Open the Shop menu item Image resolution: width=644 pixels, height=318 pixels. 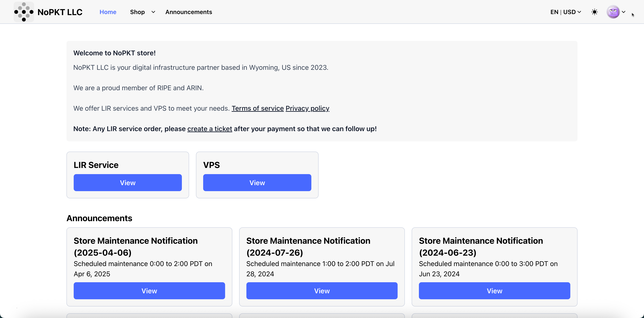pos(137,12)
